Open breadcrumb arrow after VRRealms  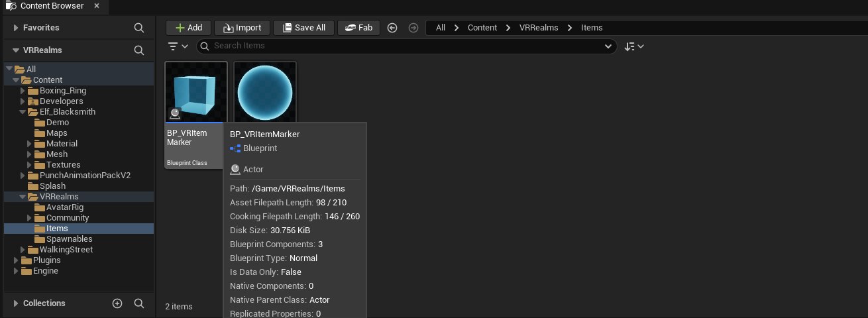[569, 28]
